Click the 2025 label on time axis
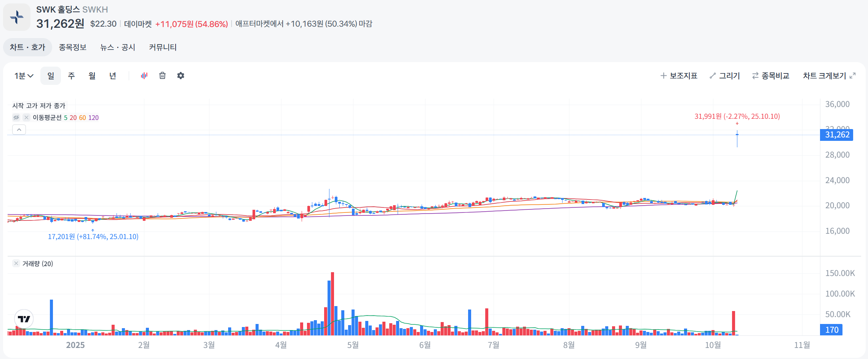 click(75, 345)
